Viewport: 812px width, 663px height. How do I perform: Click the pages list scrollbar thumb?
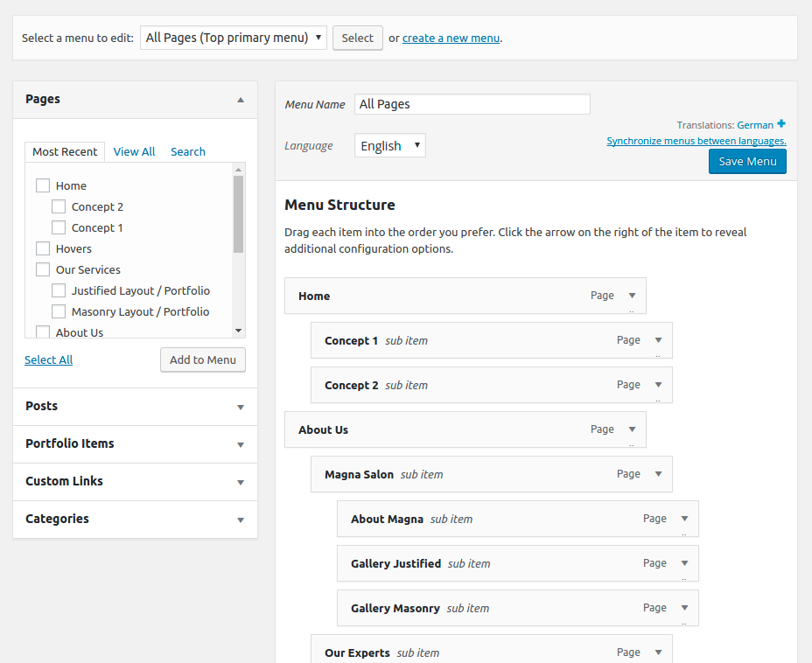click(x=238, y=214)
